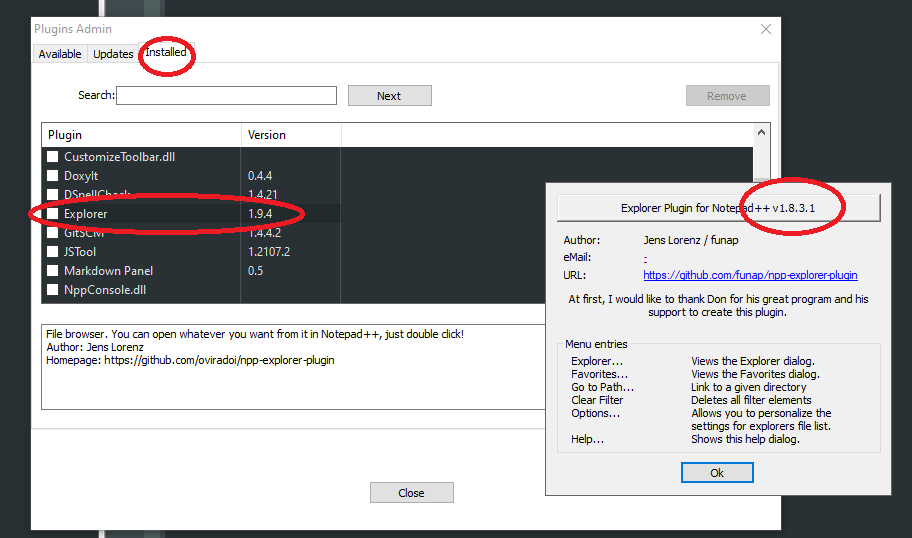
Task: Open the Updates tab
Action: coord(113,54)
